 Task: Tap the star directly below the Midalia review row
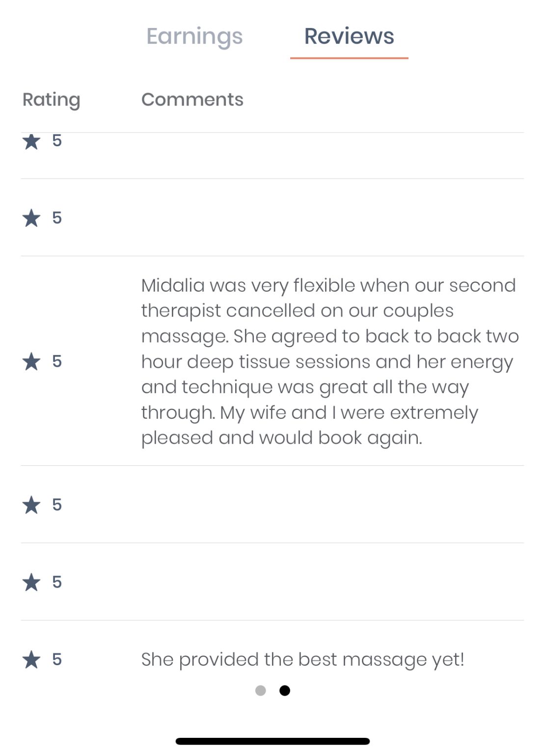pyautogui.click(x=31, y=505)
